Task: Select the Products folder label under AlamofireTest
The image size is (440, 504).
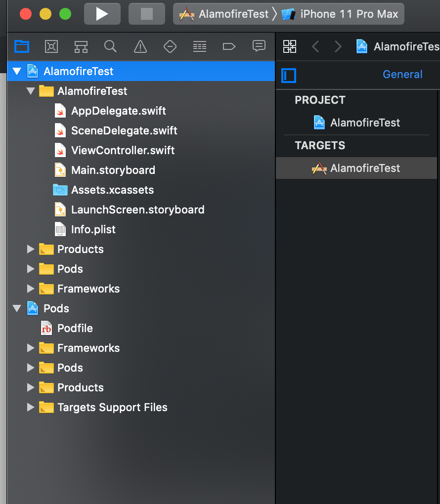Action: 81,249
